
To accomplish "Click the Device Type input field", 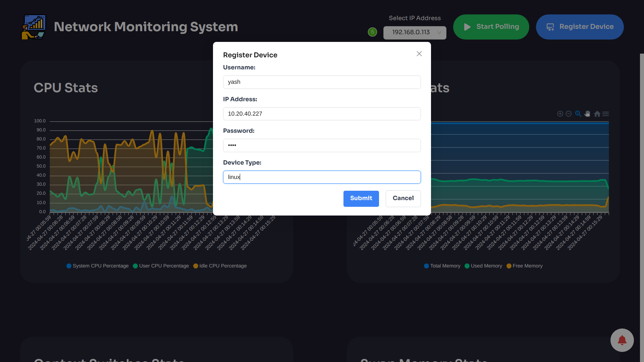I will [x=322, y=177].
